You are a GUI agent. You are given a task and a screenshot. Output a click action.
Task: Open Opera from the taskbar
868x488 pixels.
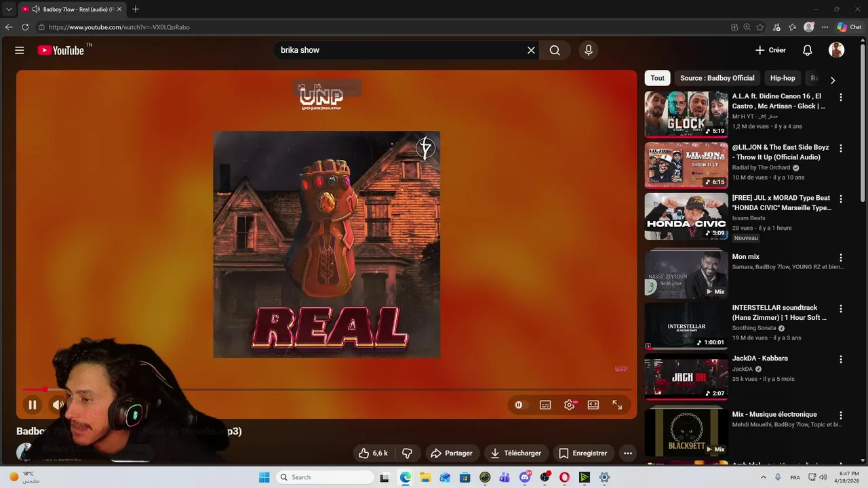[x=565, y=477]
